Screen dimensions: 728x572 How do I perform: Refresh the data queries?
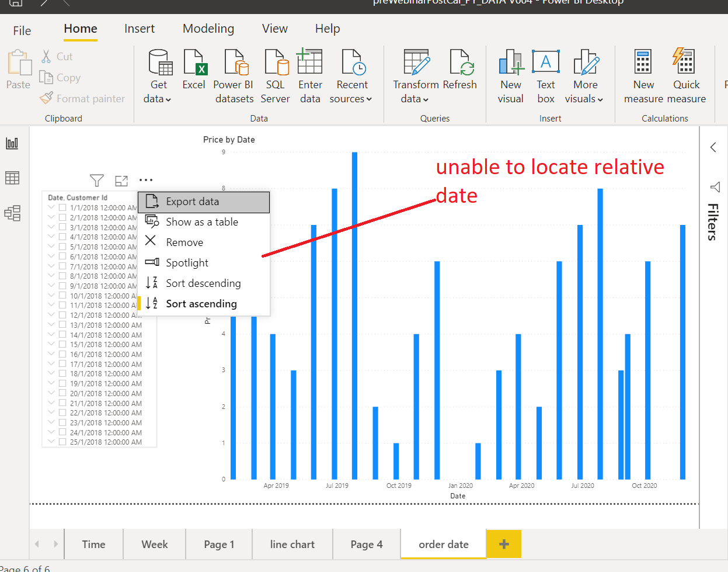tap(460, 70)
